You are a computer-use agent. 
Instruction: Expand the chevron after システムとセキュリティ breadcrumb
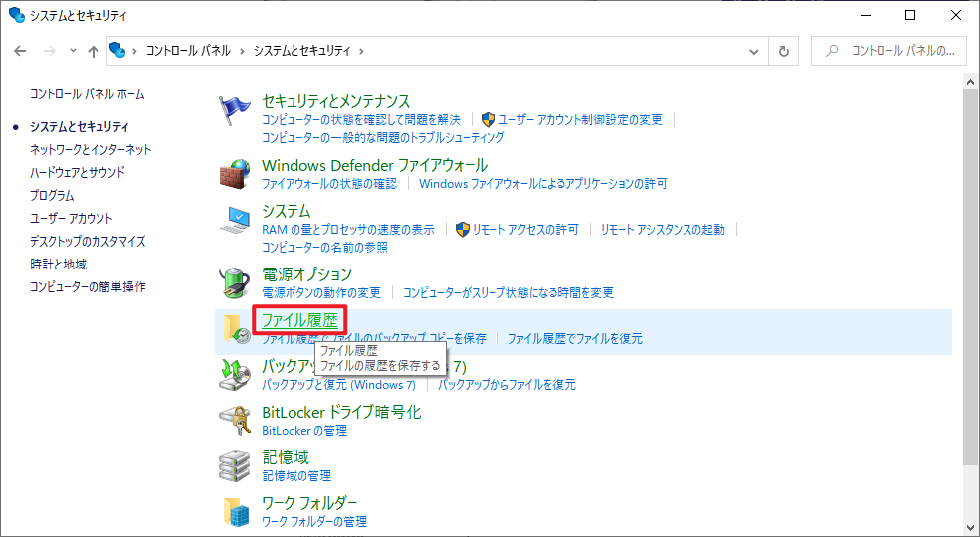tap(362, 51)
